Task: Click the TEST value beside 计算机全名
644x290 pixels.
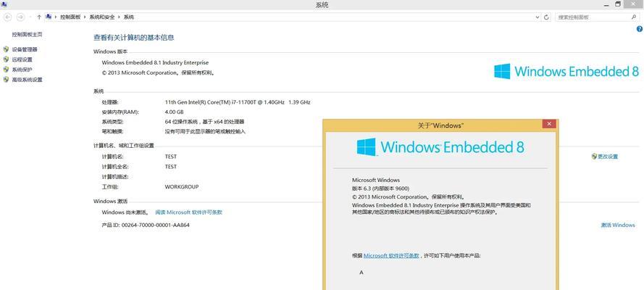Action: [x=171, y=166]
